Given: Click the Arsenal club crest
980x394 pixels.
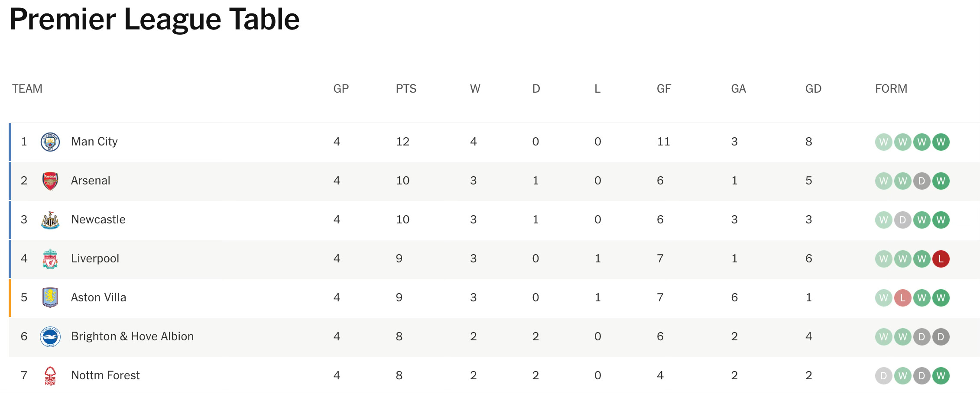Looking at the screenshot, I should tap(51, 180).
